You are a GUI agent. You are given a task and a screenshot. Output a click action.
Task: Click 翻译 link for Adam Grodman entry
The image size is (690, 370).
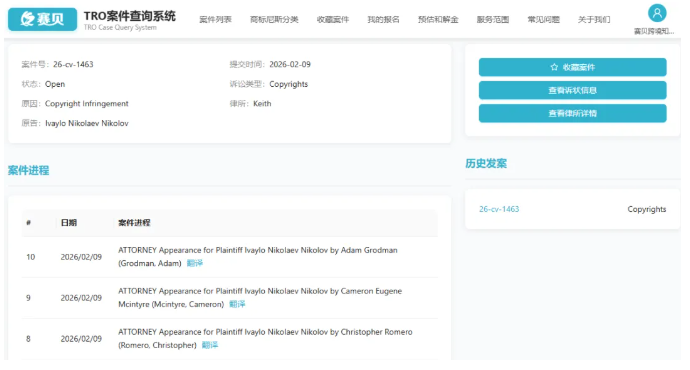coord(195,263)
